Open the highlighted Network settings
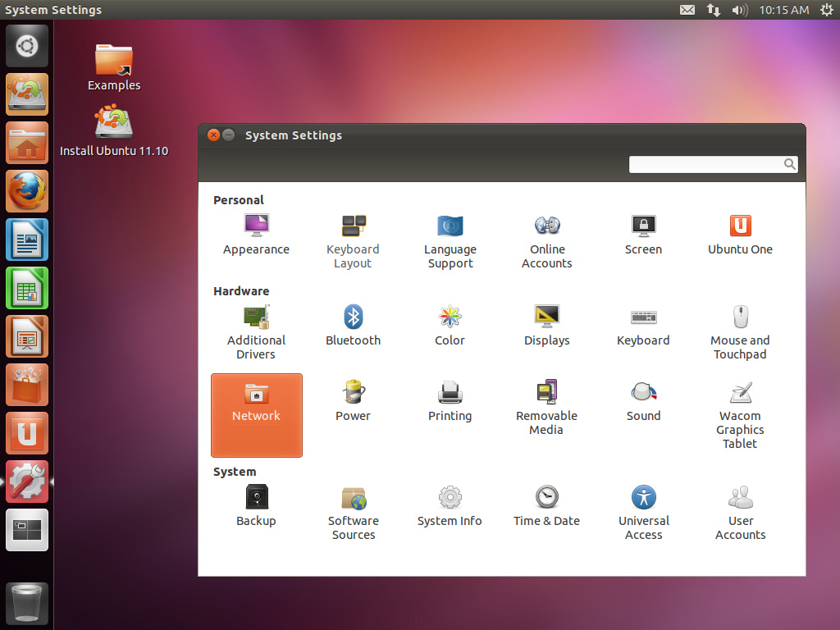Viewport: 840px width, 630px height. [x=257, y=415]
